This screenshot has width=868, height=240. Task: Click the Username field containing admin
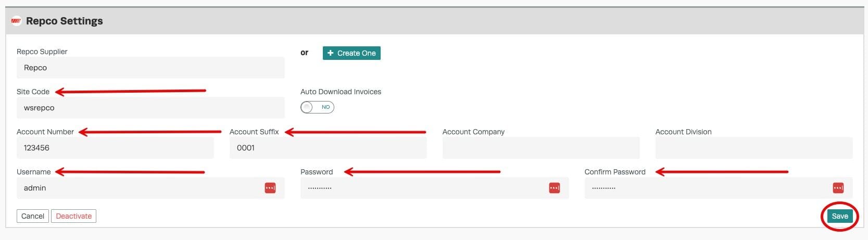pyautogui.click(x=150, y=188)
